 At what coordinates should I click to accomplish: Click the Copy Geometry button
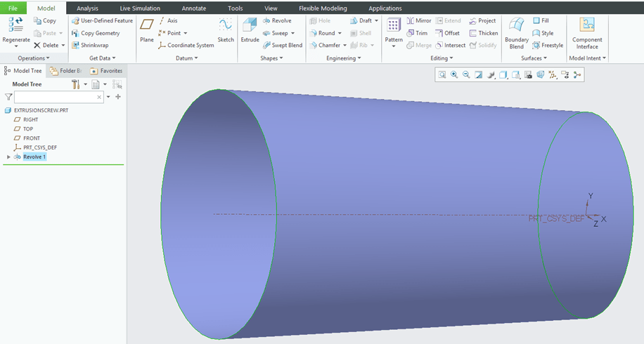point(96,33)
